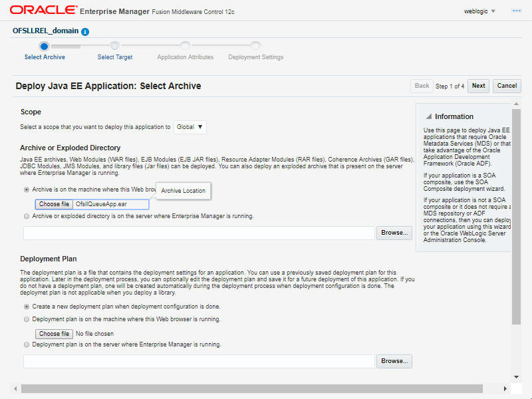Click the Cancel button
This screenshot has width=532, height=399.
(507, 86)
